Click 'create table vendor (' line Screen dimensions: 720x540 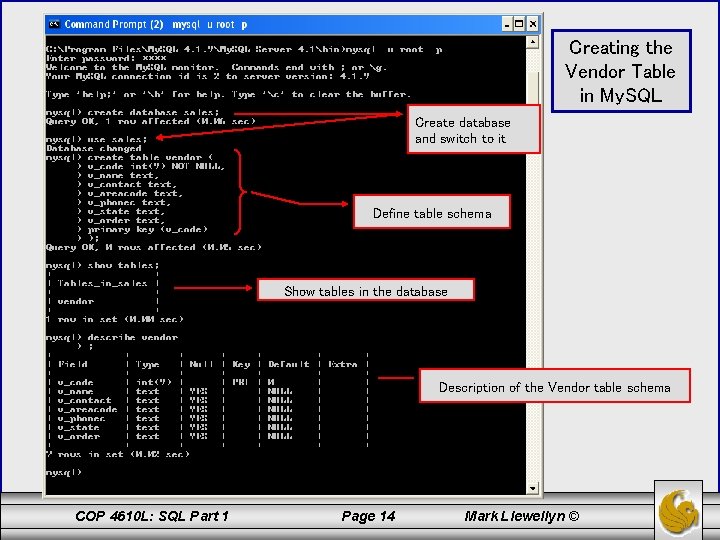tap(129, 158)
